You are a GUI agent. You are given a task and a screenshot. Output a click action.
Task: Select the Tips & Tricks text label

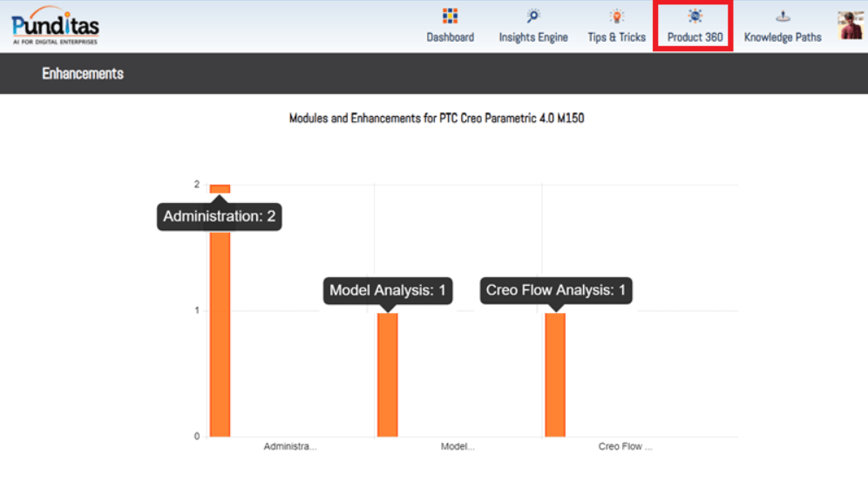point(616,37)
